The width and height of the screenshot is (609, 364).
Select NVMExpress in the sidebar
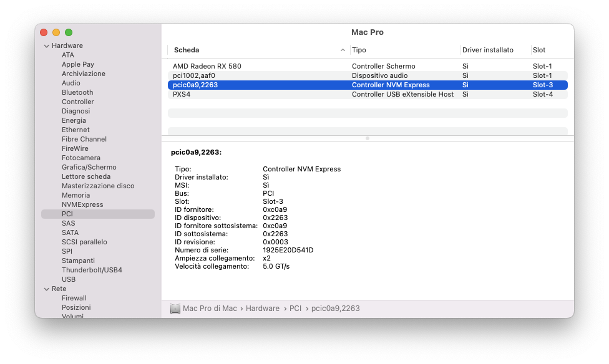[x=82, y=204]
